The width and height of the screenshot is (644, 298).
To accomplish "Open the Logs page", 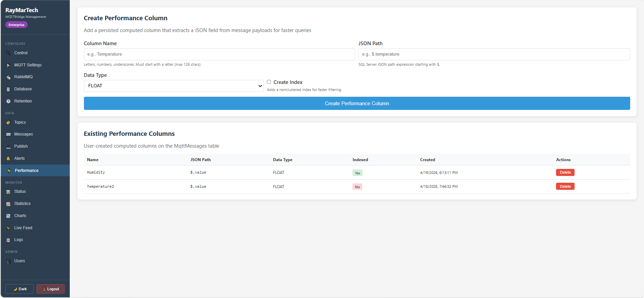I will point(35,240).
